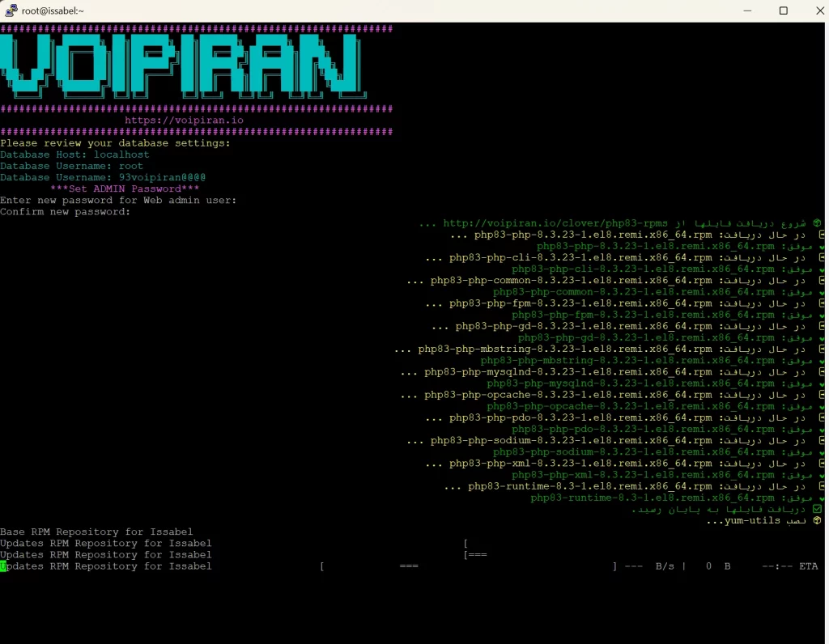This screenshot has height=644, width=829.
Task: Click the green success line for php83-php-8.3.23-1
Action: (680, 246)
